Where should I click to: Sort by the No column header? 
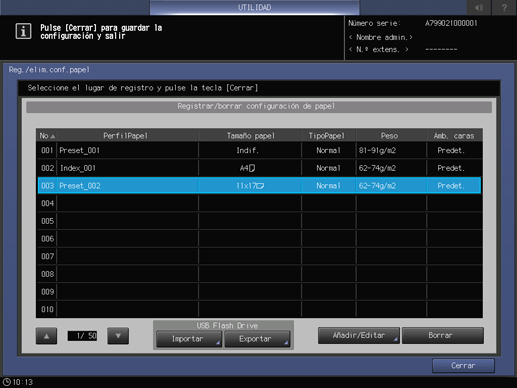coord(47,136)
